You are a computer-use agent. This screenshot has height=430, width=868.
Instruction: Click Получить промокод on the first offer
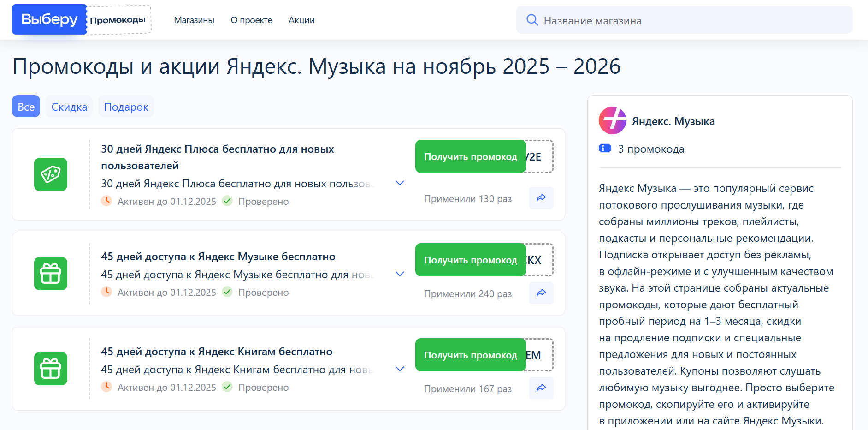[470, 156]
